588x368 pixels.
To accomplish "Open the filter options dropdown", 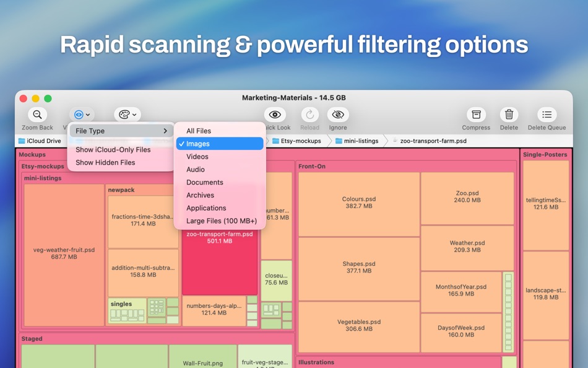I will (x=83, y=114).
